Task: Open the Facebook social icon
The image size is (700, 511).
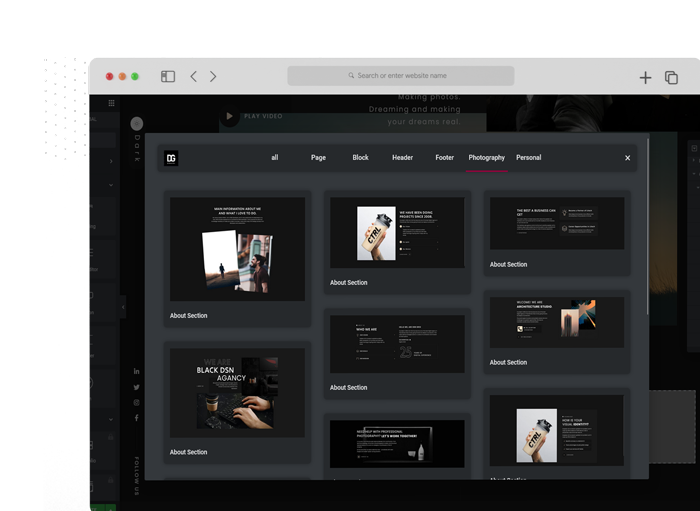Action: pyautogui.click(x=136, y=418)
